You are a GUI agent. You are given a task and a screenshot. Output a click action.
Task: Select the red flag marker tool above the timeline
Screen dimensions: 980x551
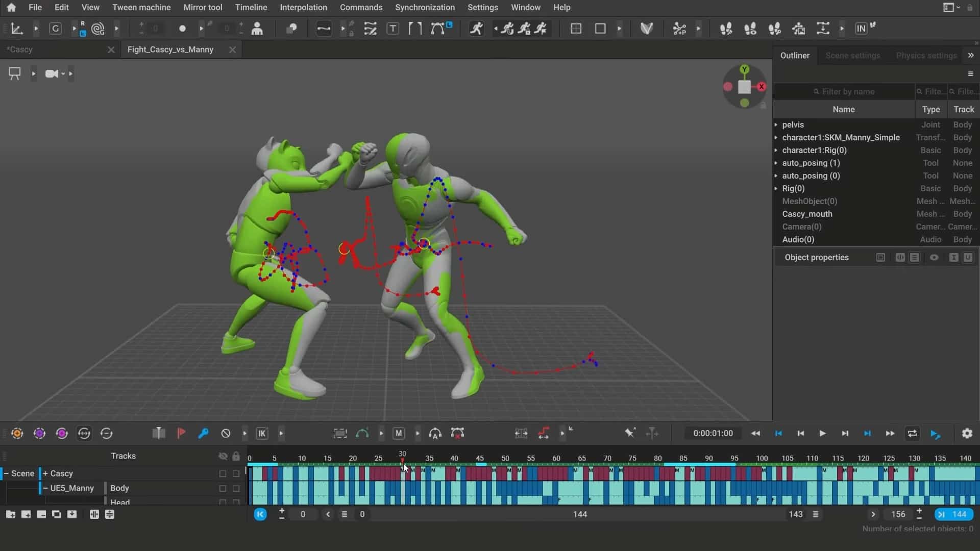click(x=181, y=433)
